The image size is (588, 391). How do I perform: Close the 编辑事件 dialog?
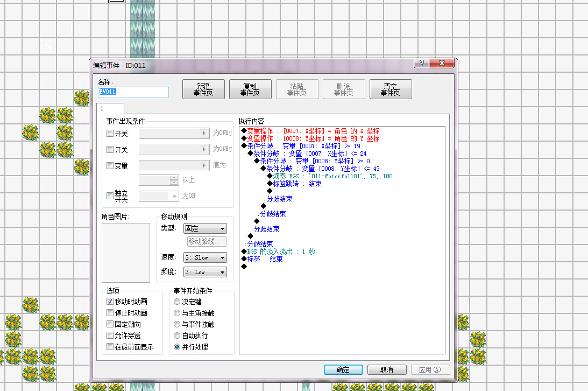[442, 63]
